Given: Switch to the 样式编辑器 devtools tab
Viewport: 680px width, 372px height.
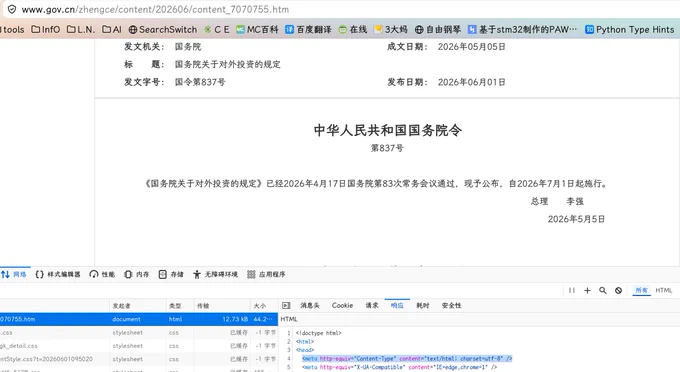Looking at the screenshot, I should pyautogui.click(x=58, y=274).
